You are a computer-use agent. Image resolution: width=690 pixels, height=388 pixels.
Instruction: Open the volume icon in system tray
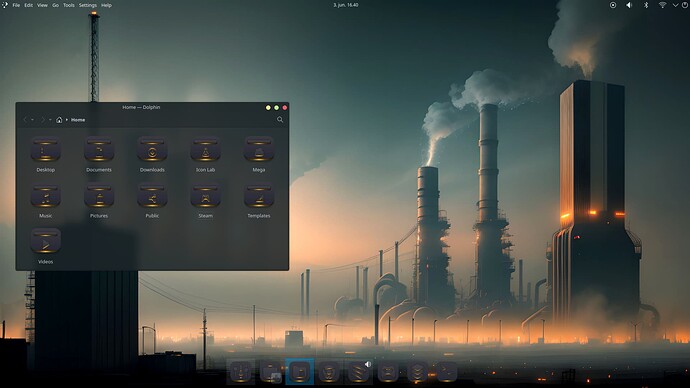(x=629, y=5)
